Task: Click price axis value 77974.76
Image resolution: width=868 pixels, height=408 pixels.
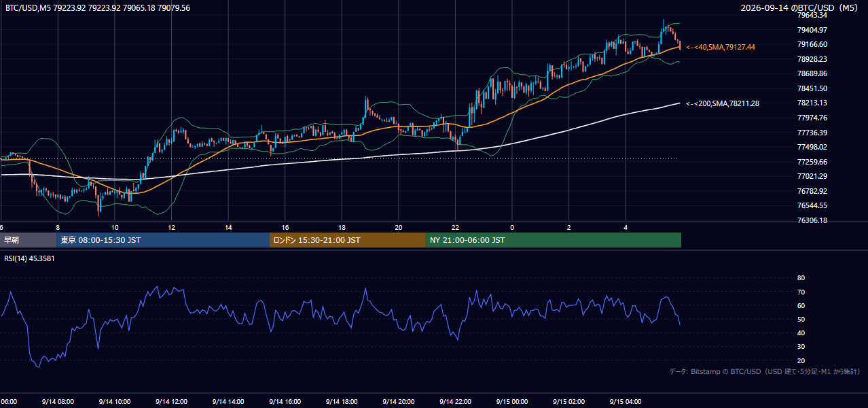Action: 812,118
